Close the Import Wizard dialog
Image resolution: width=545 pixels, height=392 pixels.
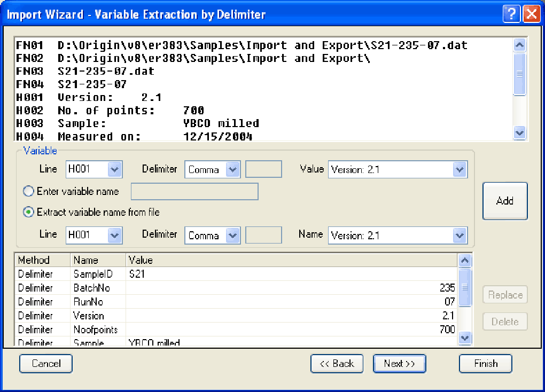[x=532, y=14]
